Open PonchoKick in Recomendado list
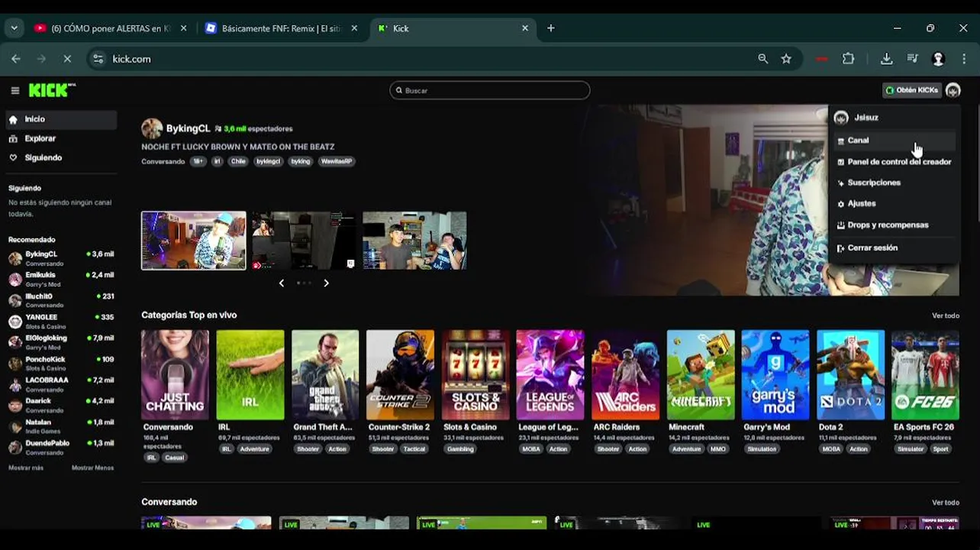This screenshot has width=980, height=550. coord(61,363)
